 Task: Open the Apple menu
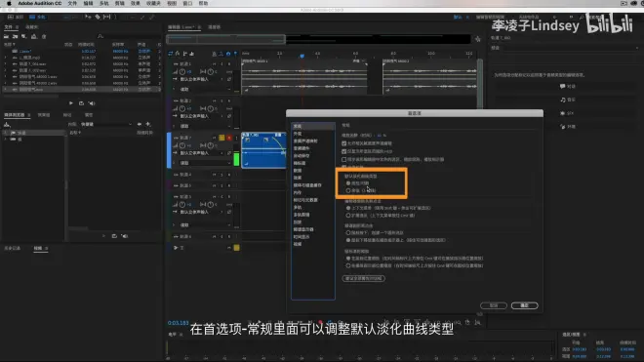[x=9, y=3]
